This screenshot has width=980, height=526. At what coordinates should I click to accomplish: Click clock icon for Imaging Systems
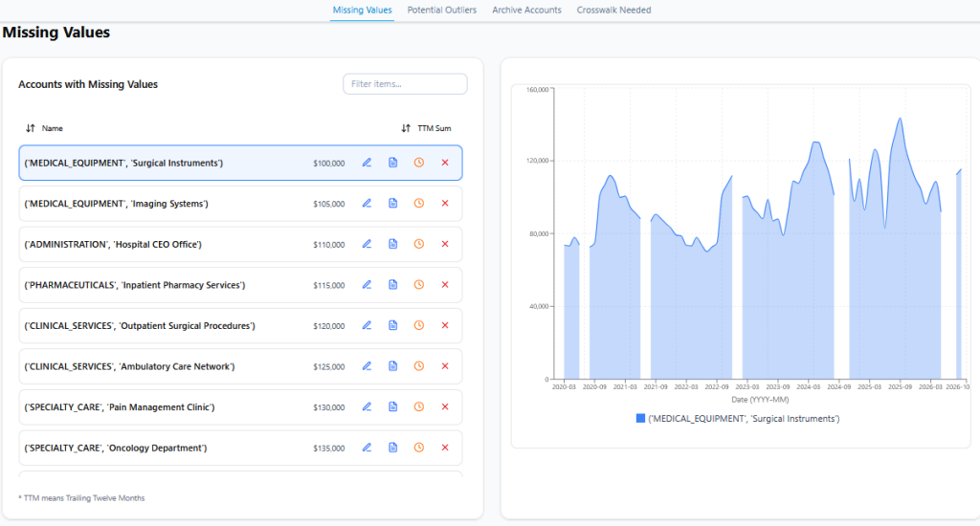coord(419,203)
